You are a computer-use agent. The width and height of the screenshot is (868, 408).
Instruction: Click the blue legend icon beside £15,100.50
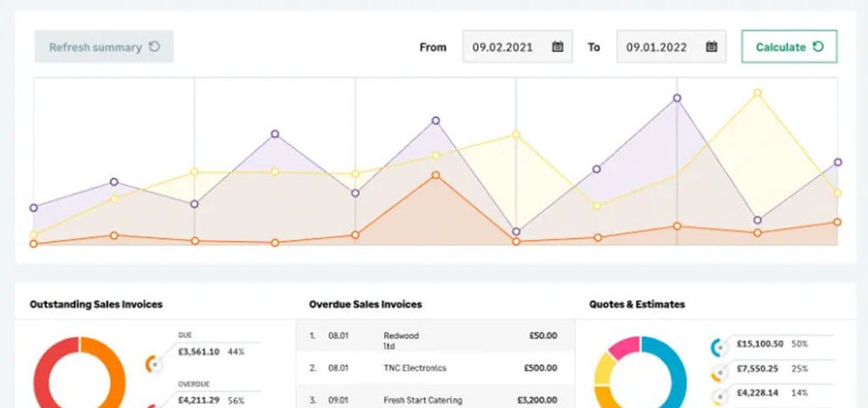tap(719, 348)
